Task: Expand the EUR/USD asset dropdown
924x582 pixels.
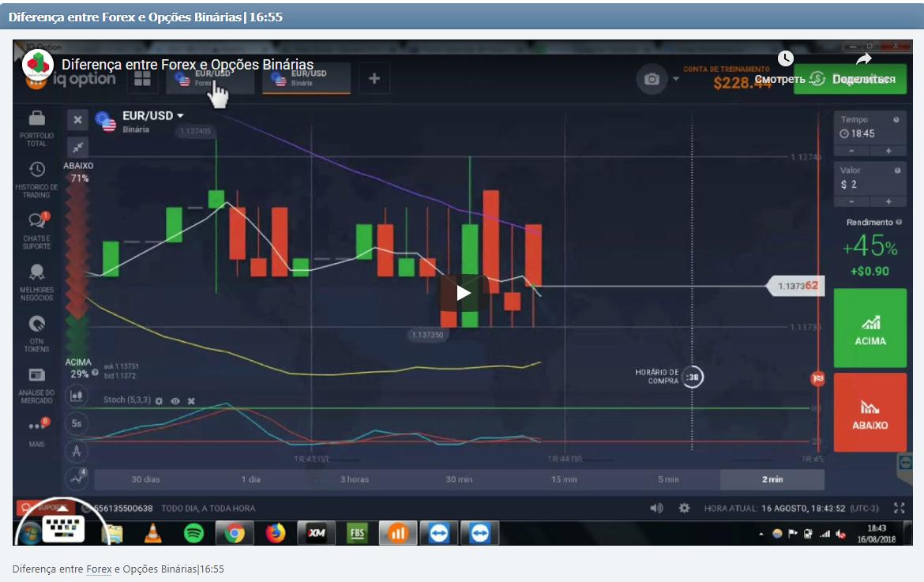Action: [180, 116]
